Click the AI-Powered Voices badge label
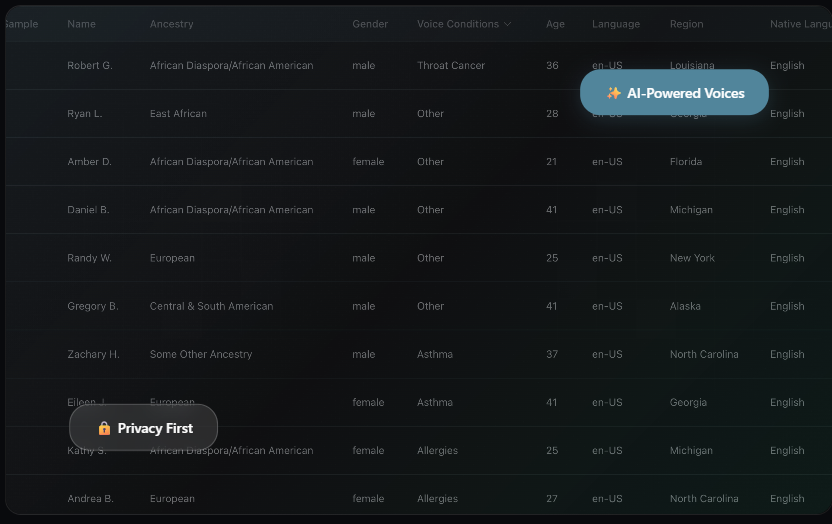 [686, 93]
